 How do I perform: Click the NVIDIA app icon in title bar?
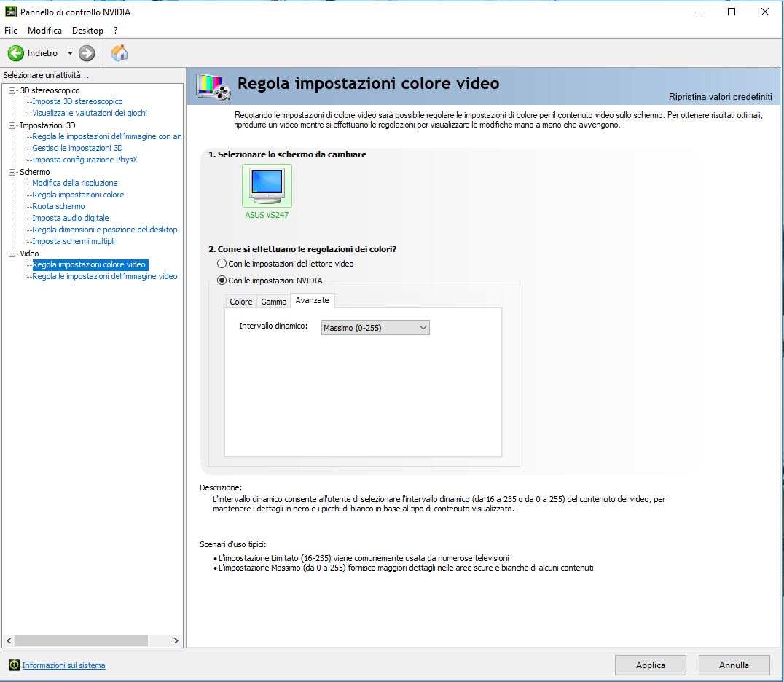pyautogui.click(x=10, y=12)
